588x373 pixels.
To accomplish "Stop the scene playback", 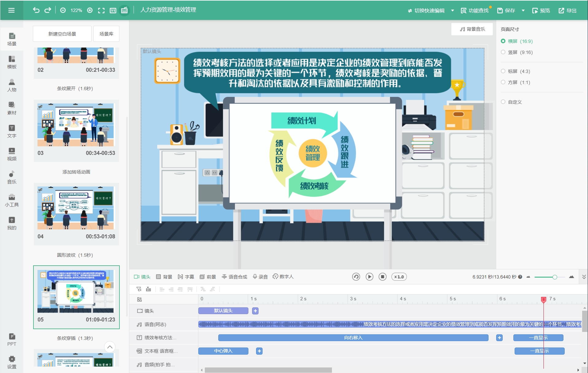I will coord(383,277).
